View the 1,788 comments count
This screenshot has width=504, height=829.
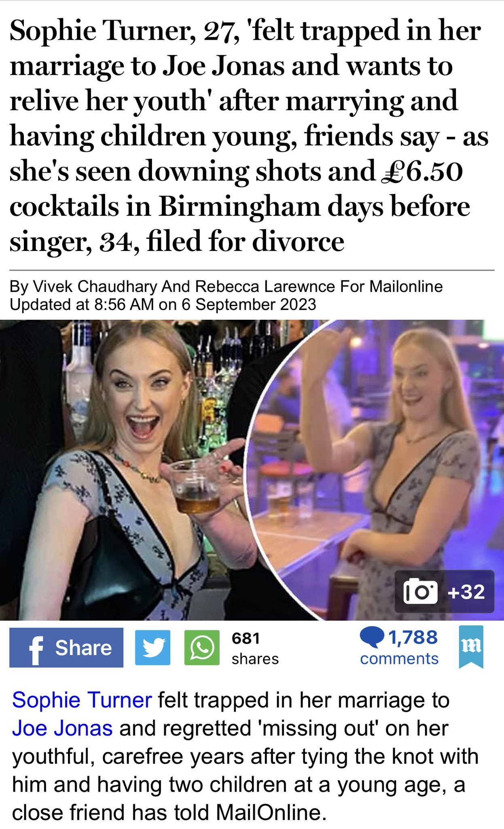point(413,637)
